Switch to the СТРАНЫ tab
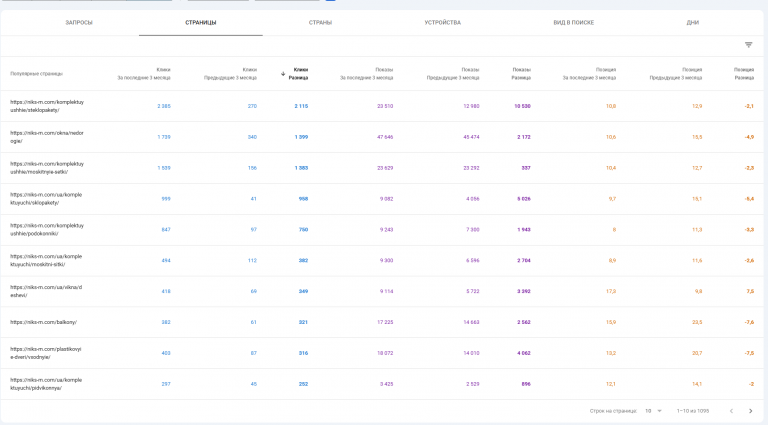 [320, 23]
